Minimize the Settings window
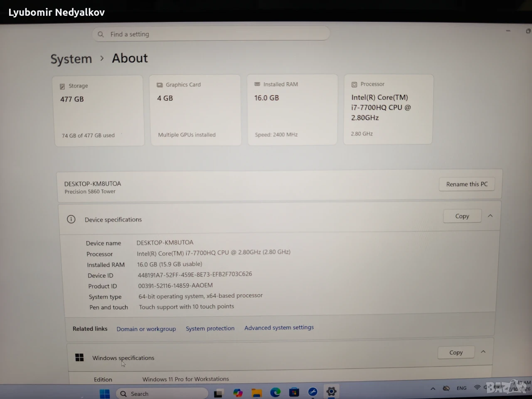532x399 pixels. [x=508, y=31]
